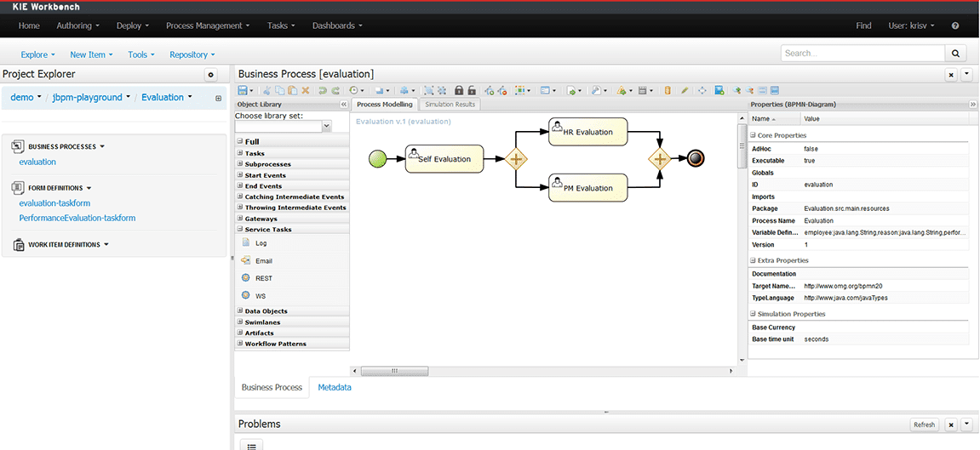This screenshot has height=450, width=980.
Task: Expand the Data Objects section
Action: [239, 310]
